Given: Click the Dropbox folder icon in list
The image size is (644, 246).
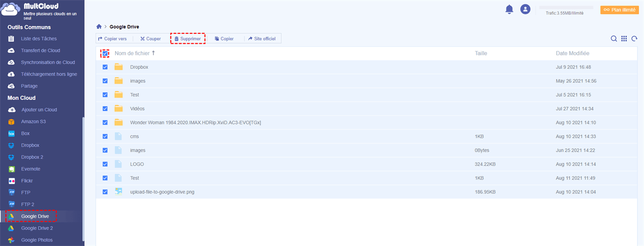Looking at the screenshot, I should click(x=118, y=67).
